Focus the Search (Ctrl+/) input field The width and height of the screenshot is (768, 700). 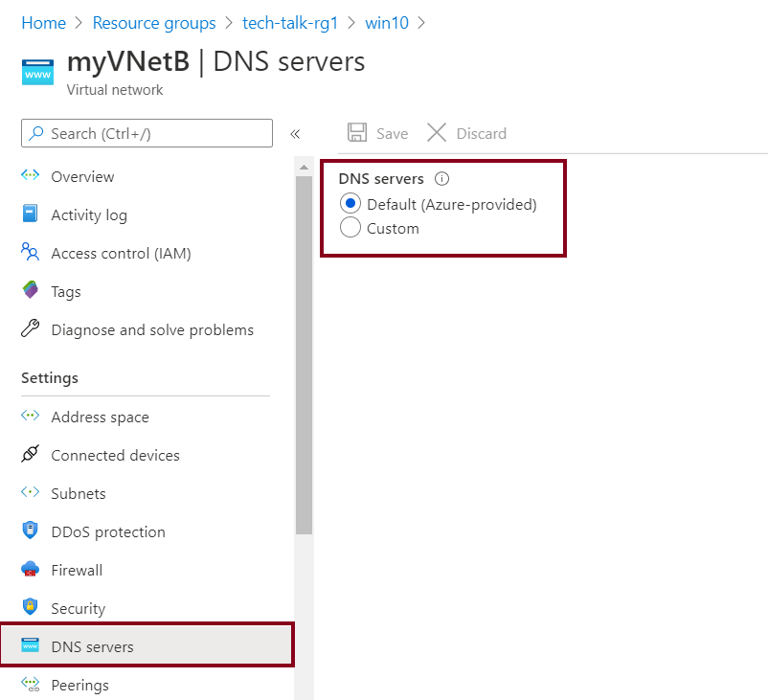147,133
